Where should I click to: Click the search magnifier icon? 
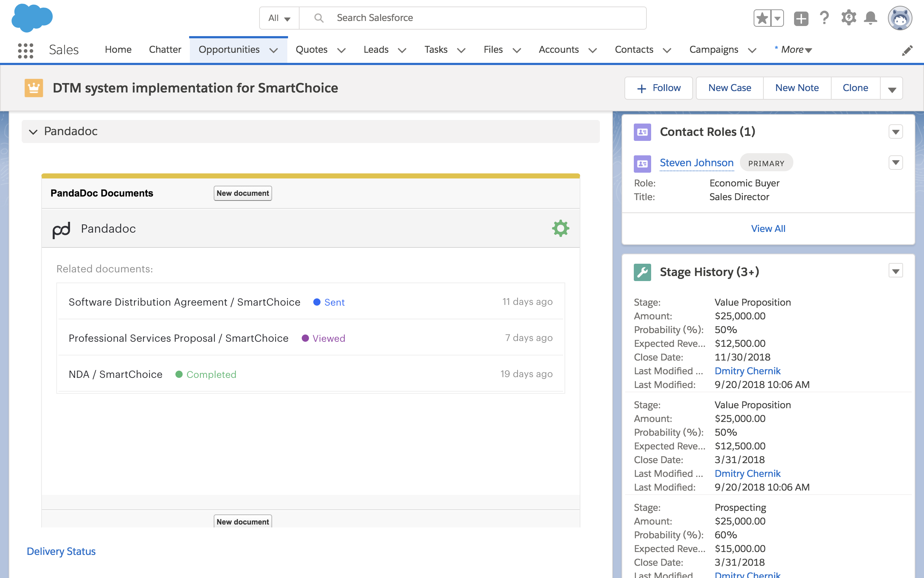coord(318,18)
